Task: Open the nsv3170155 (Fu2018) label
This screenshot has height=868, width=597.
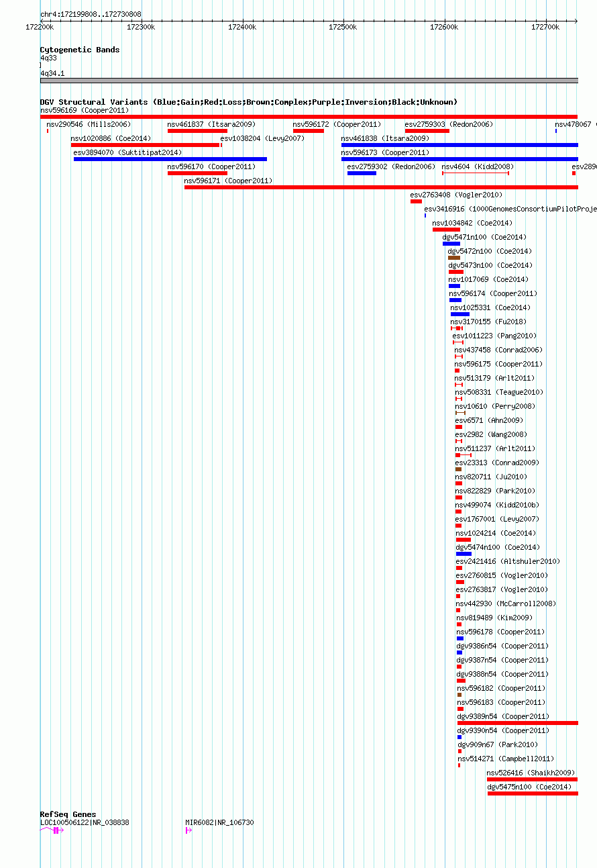Action: click(488, 322)
